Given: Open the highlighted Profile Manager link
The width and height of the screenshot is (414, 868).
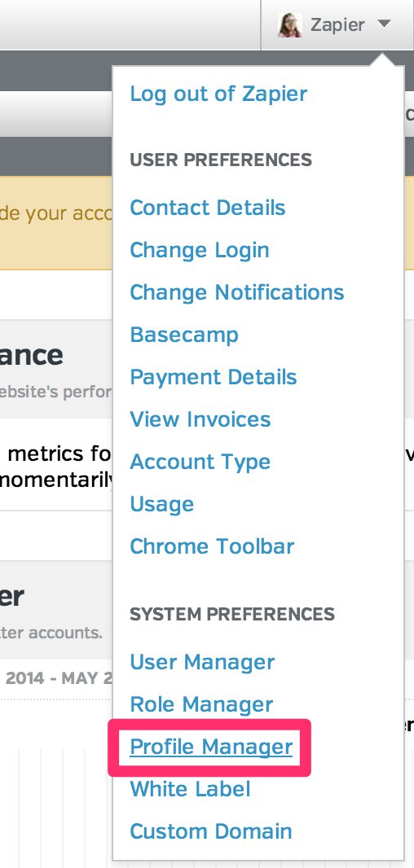Looking at the screenshot, I should pyautogui.click(x=211, y=747).
